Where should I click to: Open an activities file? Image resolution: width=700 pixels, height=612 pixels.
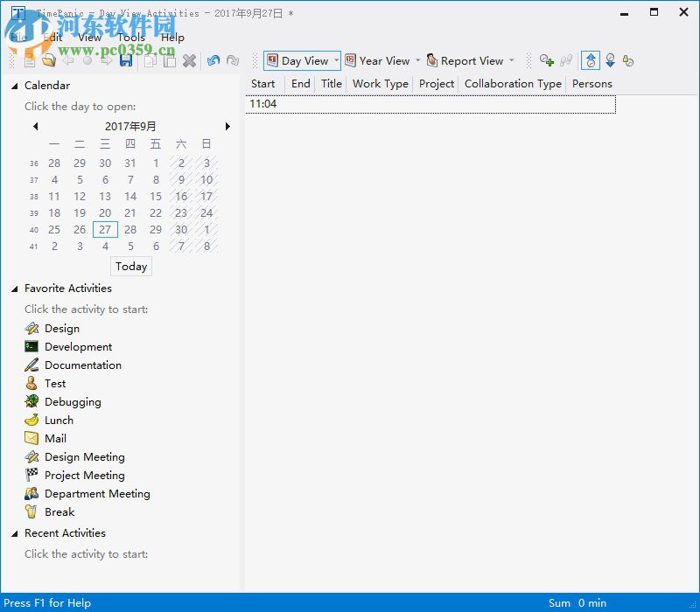(49, 60)
